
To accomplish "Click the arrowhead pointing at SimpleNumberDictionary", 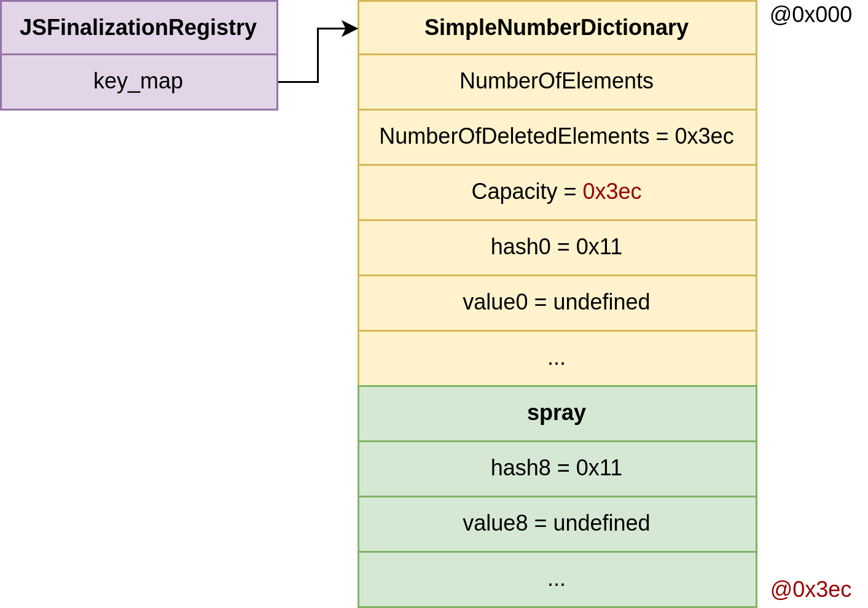I will click(350, 28).
